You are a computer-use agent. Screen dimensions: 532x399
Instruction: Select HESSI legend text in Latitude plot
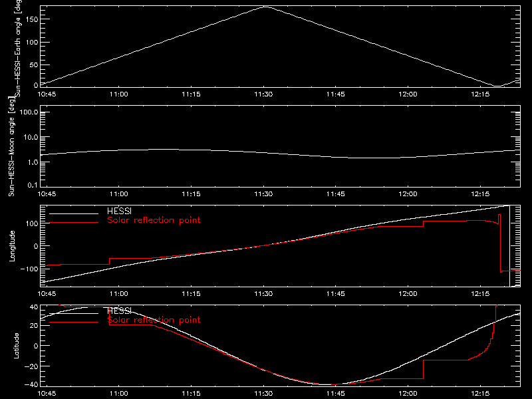[120, 311]
